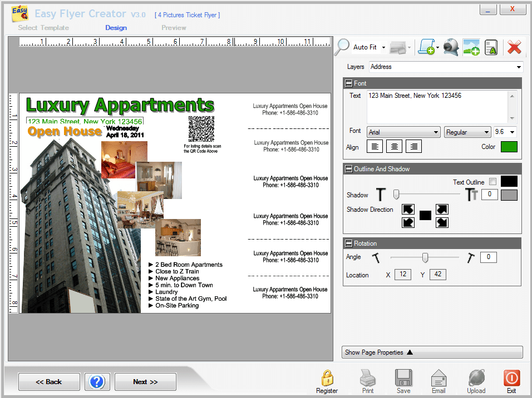Screen dimensions: 532x398
Task: Click the green text Color swatch
Action: (509, 147)
